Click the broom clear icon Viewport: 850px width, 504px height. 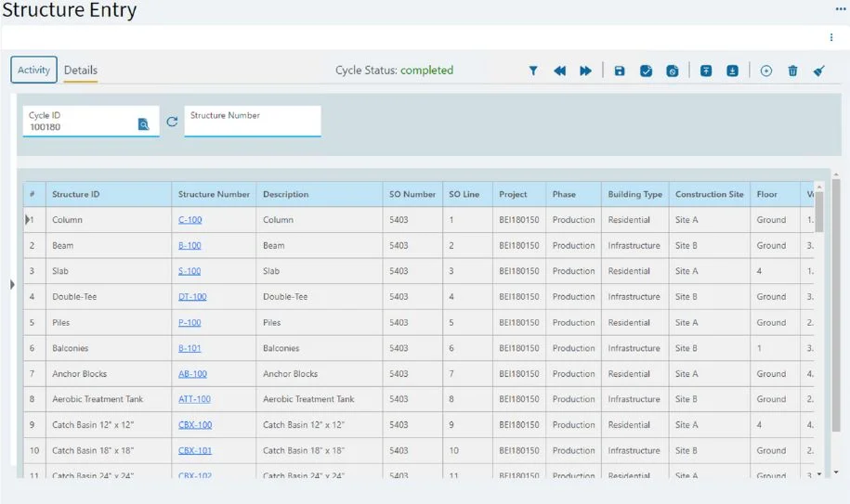818,71
